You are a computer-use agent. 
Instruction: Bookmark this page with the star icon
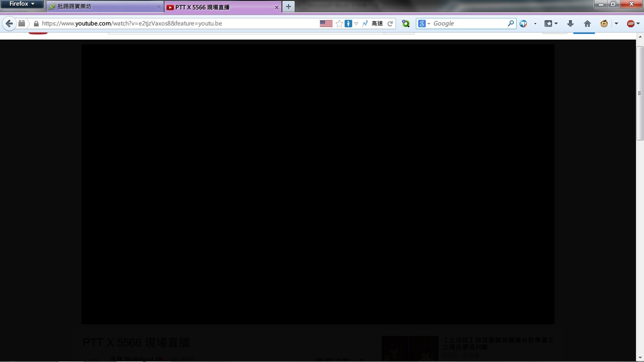[339, 24]
